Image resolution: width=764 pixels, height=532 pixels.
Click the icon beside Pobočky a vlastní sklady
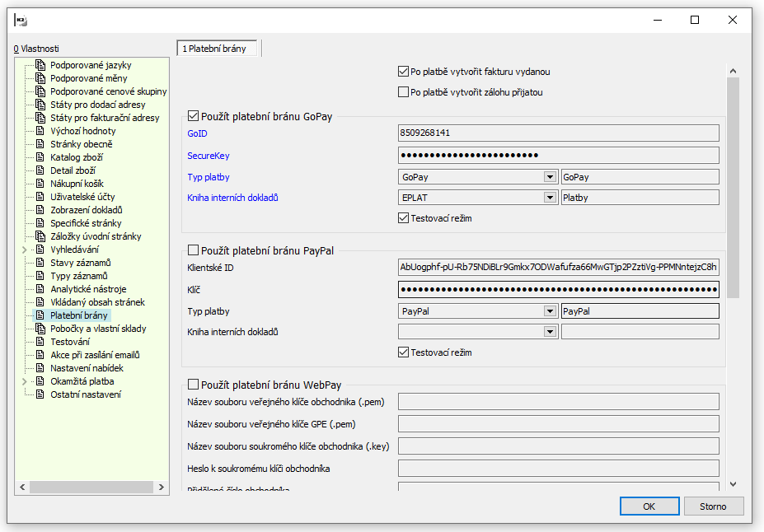(40, 328)
